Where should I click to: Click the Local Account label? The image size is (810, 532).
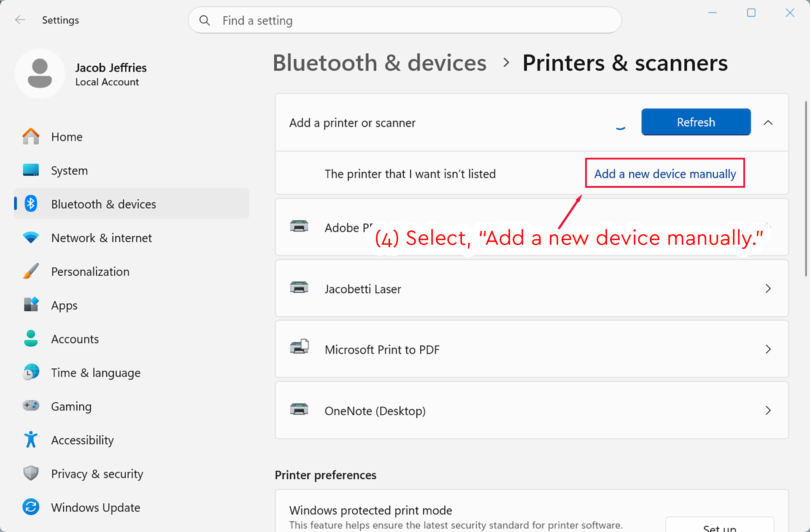[107, 82]
